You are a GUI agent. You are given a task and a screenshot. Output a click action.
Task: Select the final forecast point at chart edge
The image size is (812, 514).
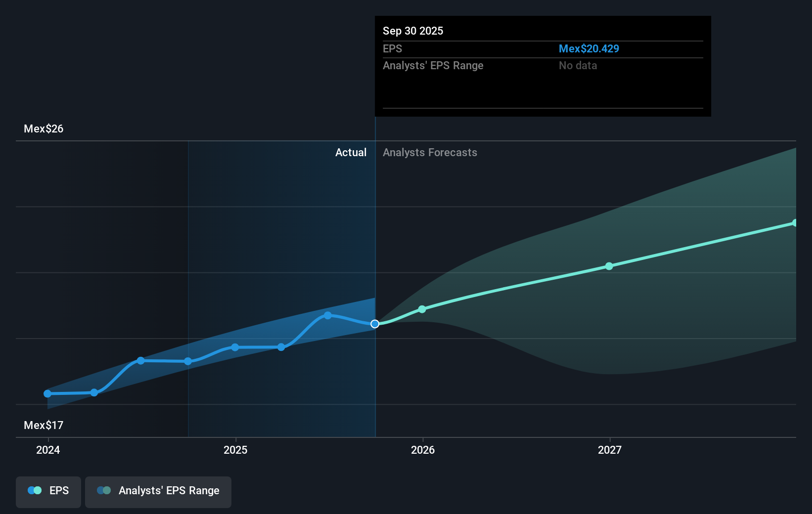(795, 222)
